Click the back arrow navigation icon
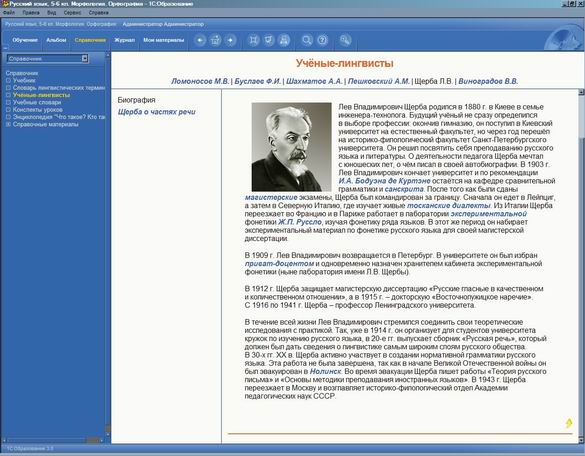585x456 pixels. tap(200, 40)
